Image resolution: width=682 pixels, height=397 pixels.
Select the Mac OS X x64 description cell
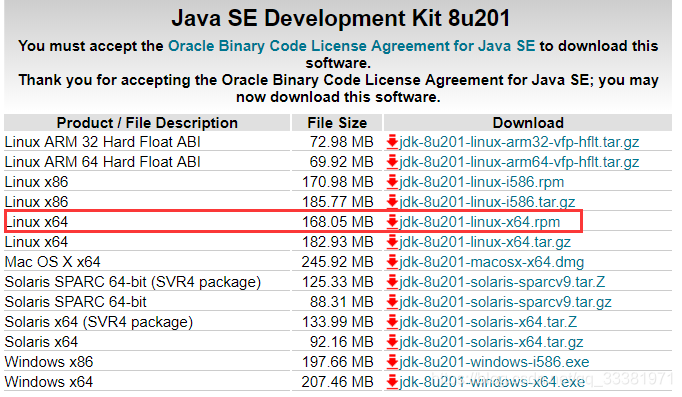[x=53, y=262]
